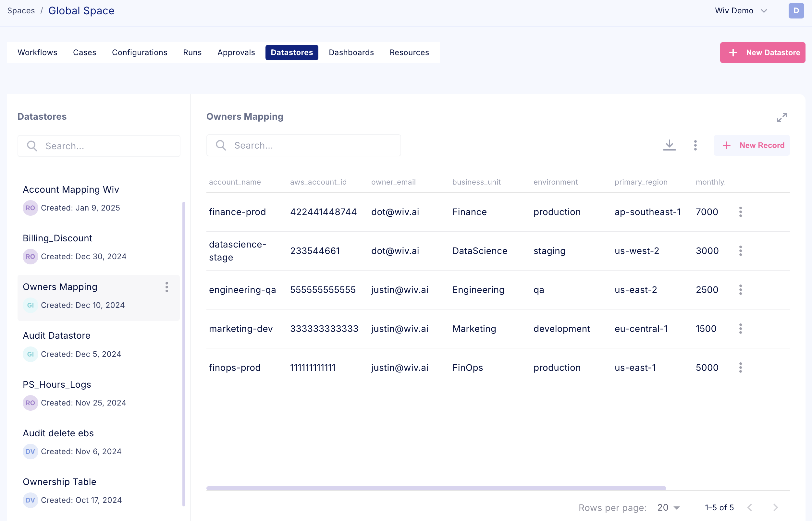Click the D user avatar icon
The width and height of the screenshot is (812, 521).
tap(796, 10)
